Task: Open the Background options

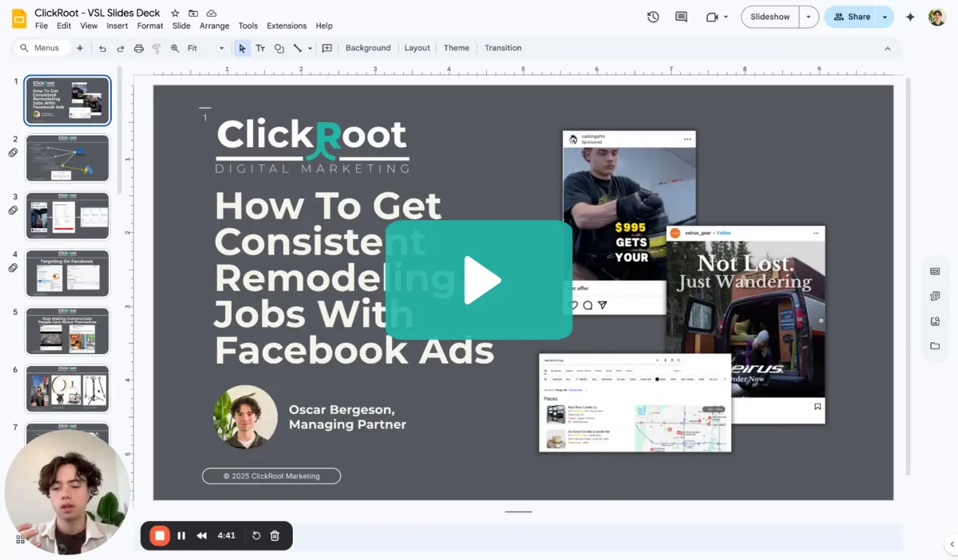Action: (x=368, y=48)
